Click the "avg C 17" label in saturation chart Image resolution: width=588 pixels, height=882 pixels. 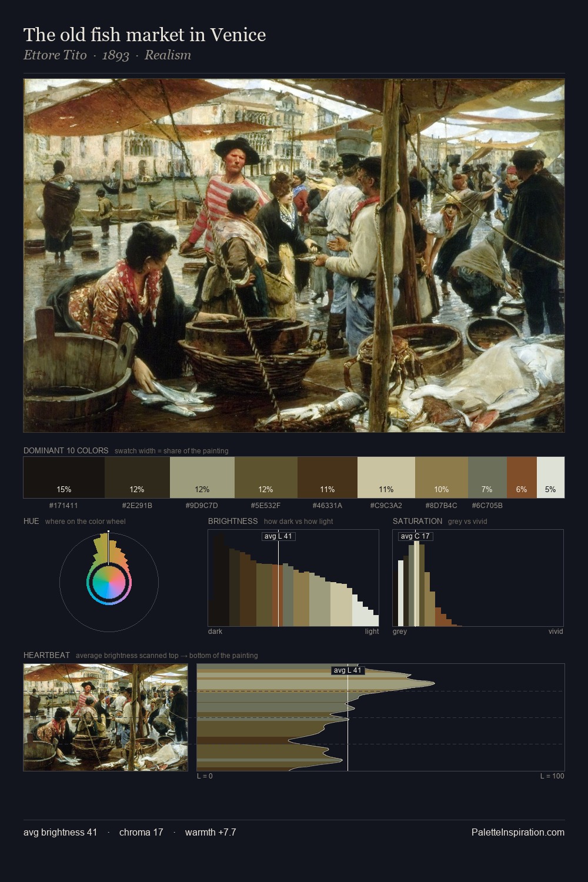(x=415, y=536)
